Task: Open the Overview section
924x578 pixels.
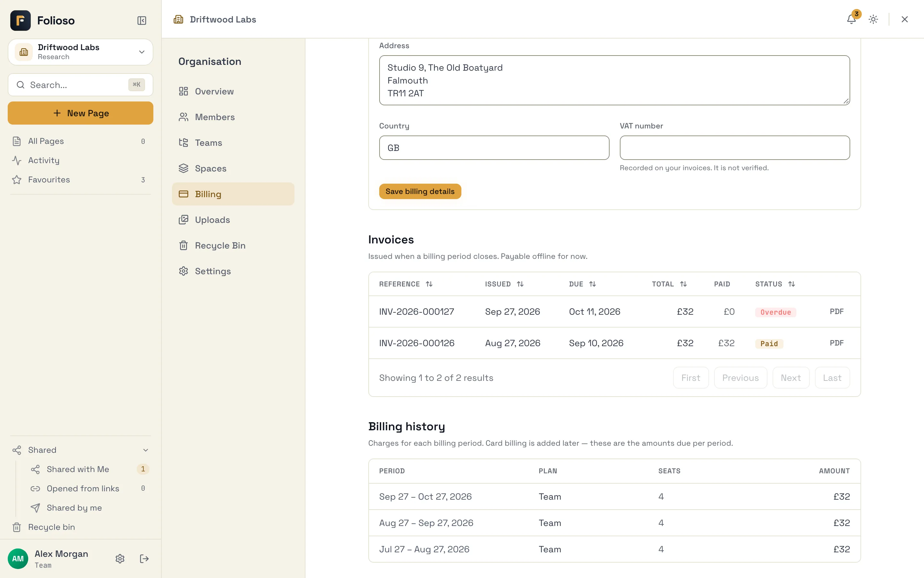Action: 233,92
